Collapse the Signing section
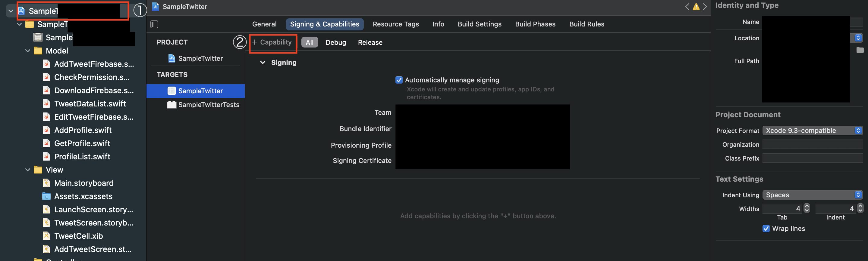This screenshot has width=868, height=261. 263,63
